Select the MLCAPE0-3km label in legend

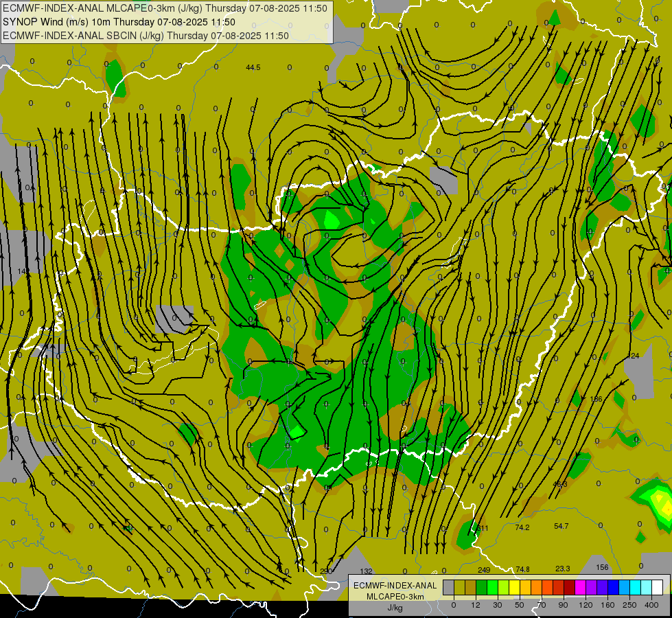click(x=395, y=597)
